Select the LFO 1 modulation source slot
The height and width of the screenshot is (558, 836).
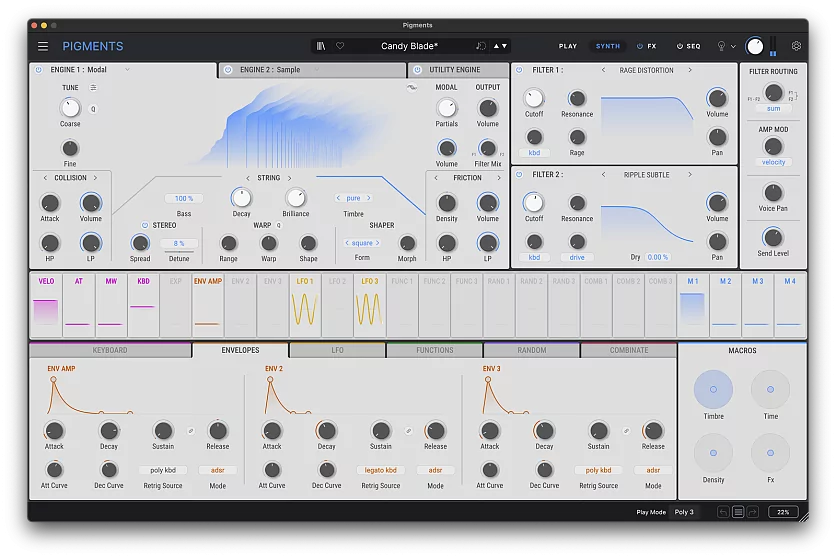point(305,305)
